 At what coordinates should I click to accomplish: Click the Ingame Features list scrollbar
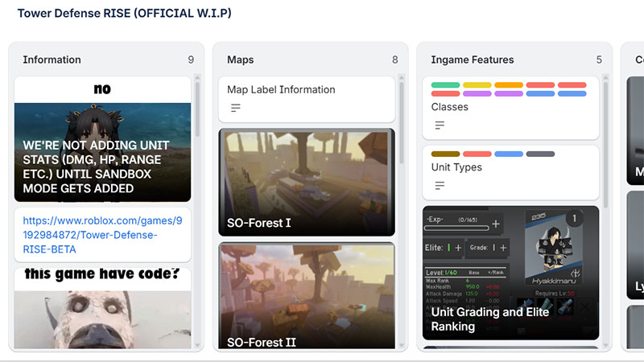click(605, 145)
